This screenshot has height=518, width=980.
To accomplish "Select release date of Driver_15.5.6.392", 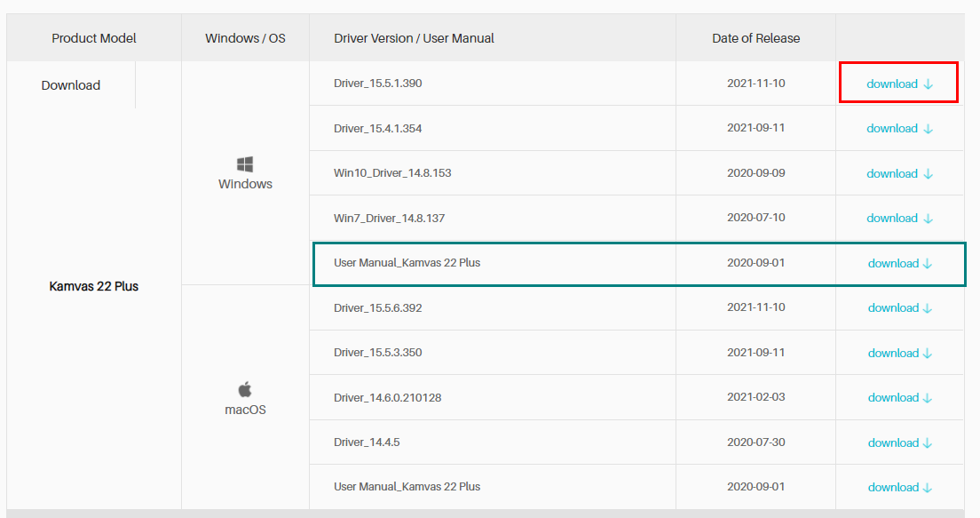I will 755,307.
